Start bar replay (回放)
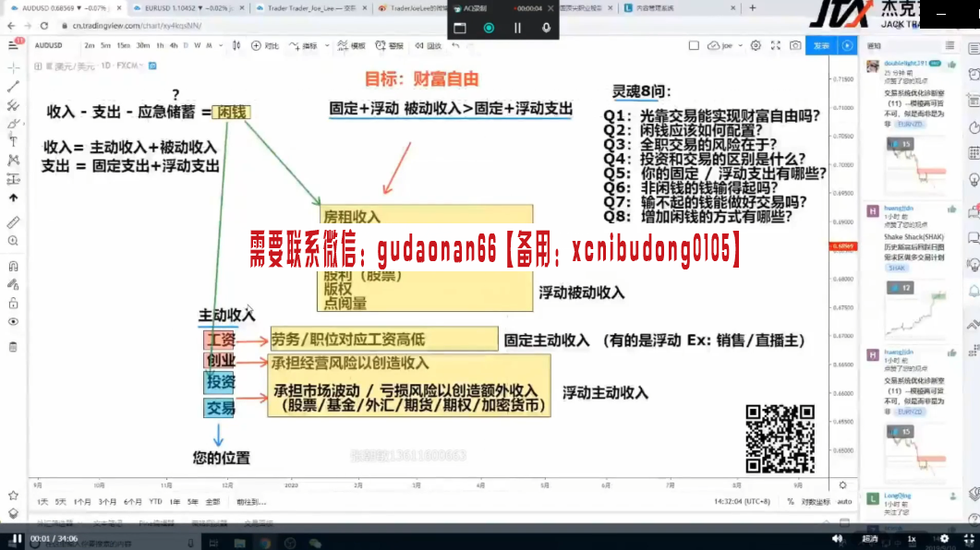Viewport: 980px width, 550px height. point(429,45)
